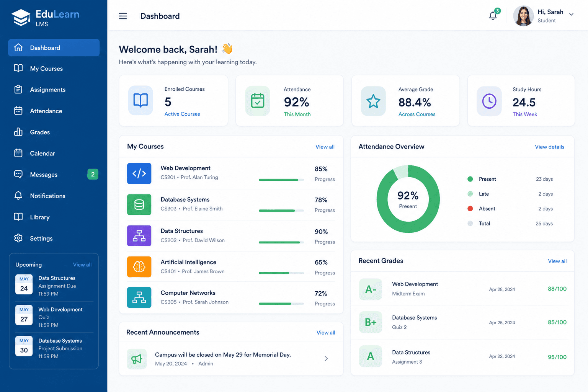
Task: Open the notification bell in header
Action: click(493, 16)
